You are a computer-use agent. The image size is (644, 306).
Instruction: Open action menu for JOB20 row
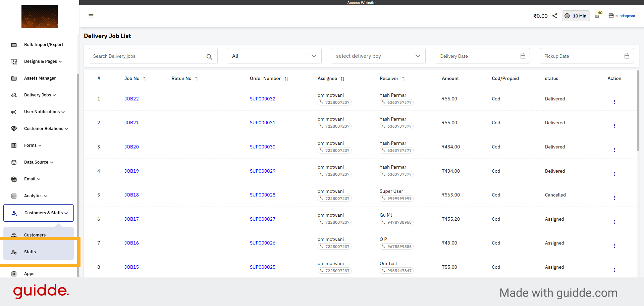point(614,150)
